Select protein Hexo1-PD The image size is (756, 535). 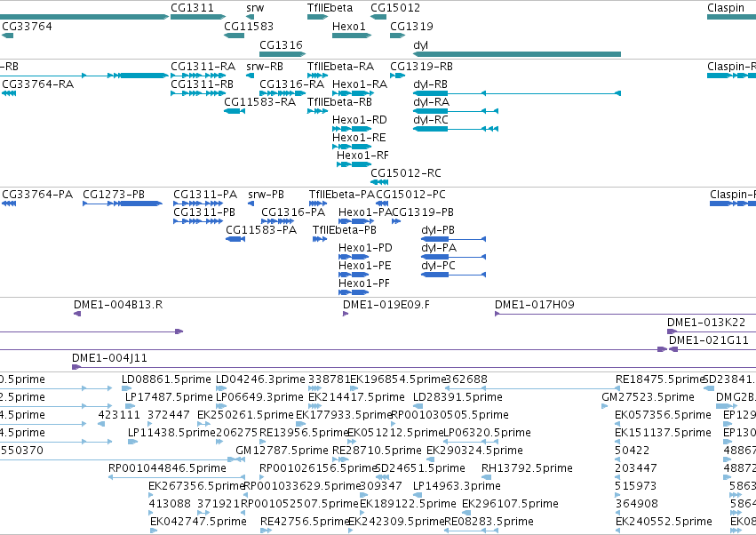tap(365, 248)
